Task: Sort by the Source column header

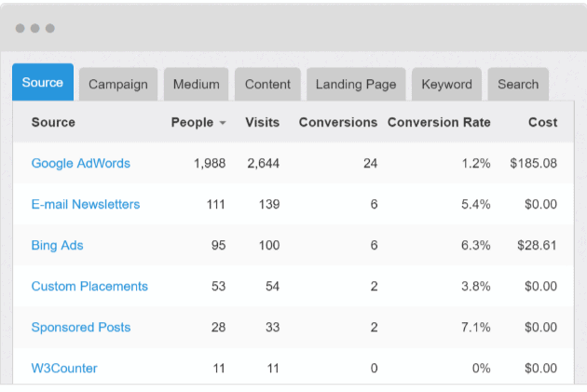Action: pos(53,122)
